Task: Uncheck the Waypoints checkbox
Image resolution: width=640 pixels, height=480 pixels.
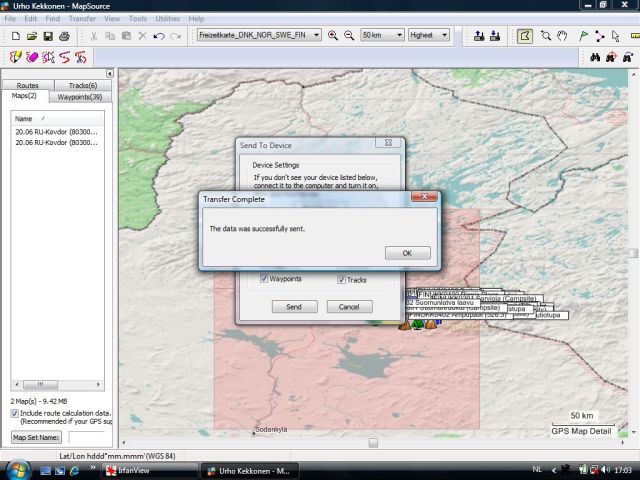Action: pyautogui.click(x=264, y=279)
